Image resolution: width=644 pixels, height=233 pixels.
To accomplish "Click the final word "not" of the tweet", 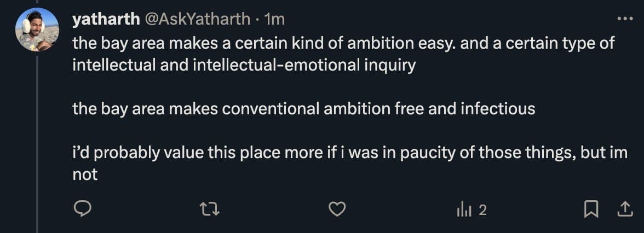I will [x=85, y=175].
